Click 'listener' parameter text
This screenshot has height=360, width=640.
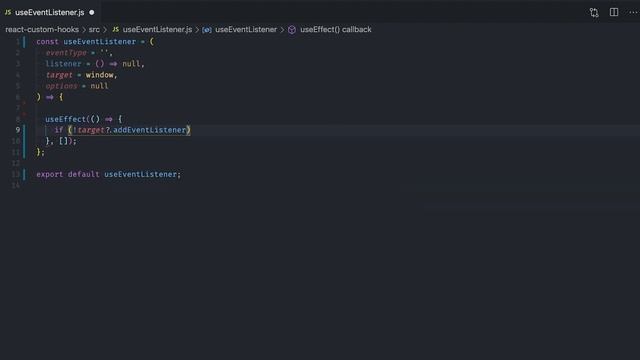pyautogui.click(x=63, y=64)
